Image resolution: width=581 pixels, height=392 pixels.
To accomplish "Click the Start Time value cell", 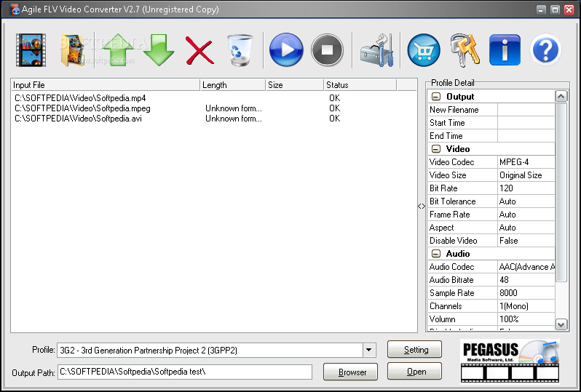I will (x=526, y=122).
